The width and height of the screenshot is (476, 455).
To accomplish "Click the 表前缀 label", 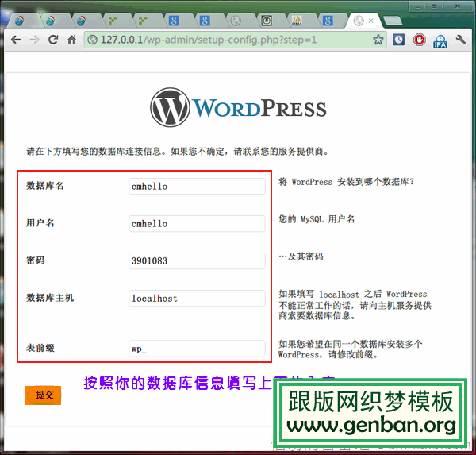I will [x=40, y=348].
